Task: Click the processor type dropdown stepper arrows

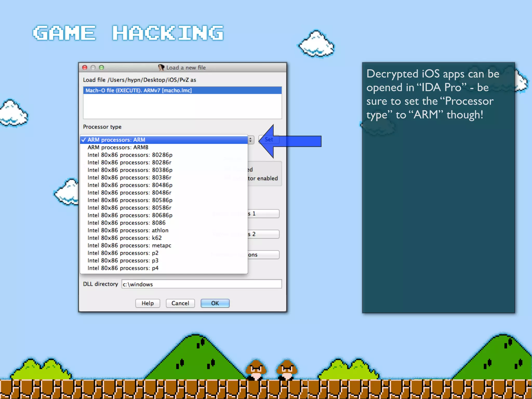Action: tap(250, 140)
